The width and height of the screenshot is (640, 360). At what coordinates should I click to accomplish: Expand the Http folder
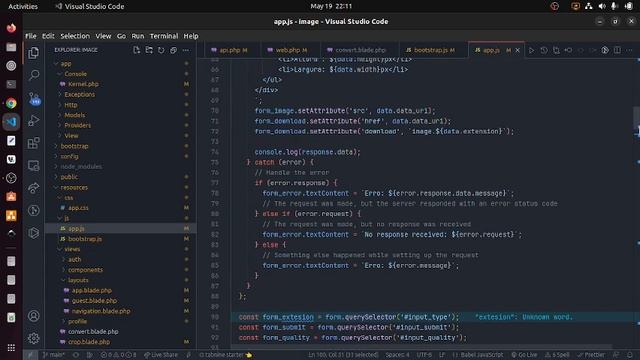tap(71, 105)
